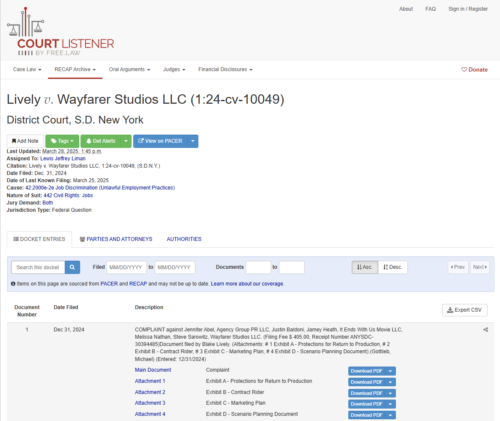
Task: Click the share icon on docket entry 1
Action: (486, 330)
